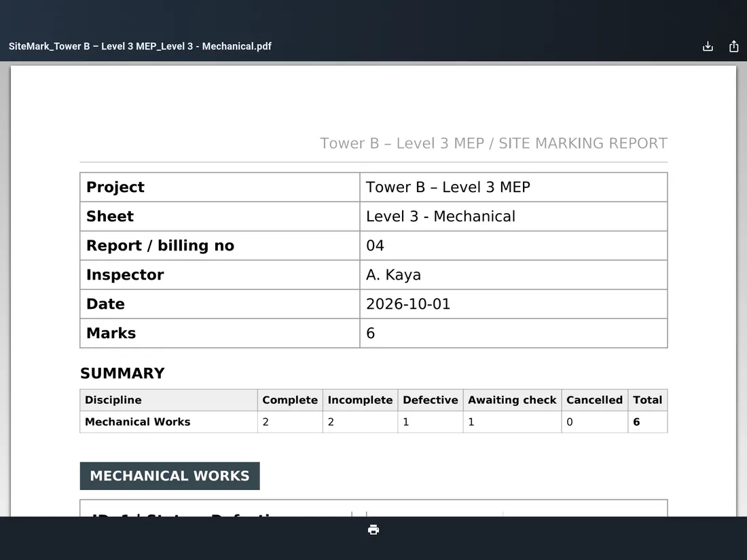Select the billing number '04'
This screenshot has width=747, height=560.
pyautogui.click(x=375, y=246)
